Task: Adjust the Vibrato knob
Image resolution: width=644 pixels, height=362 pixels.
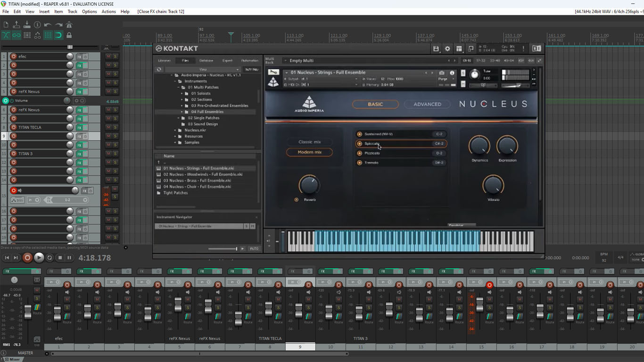Action: point(493,185)
